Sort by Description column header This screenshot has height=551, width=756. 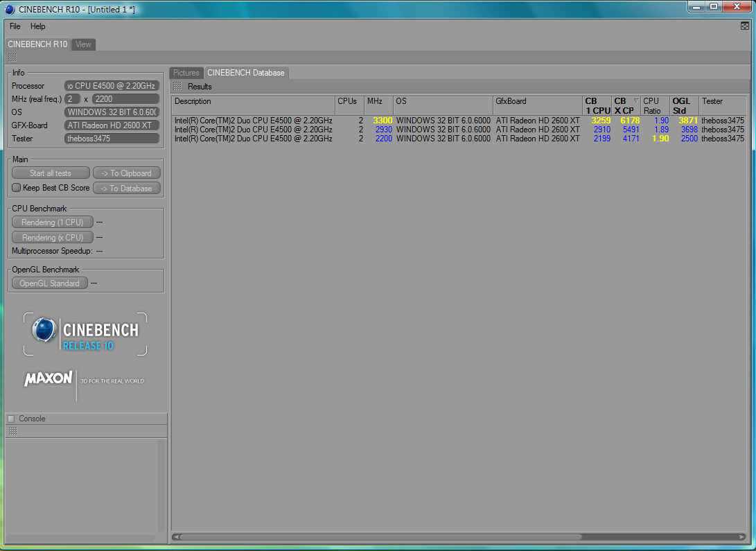tap(253, 105)
